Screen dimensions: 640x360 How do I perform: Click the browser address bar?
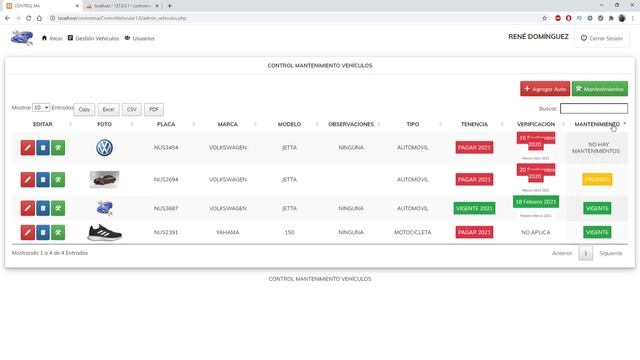(x=294, y=18)
